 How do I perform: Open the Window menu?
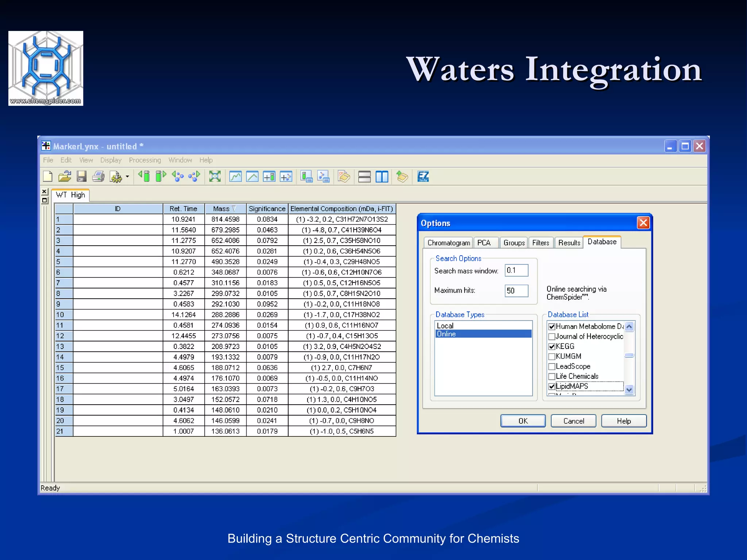[x=180, y=160]
